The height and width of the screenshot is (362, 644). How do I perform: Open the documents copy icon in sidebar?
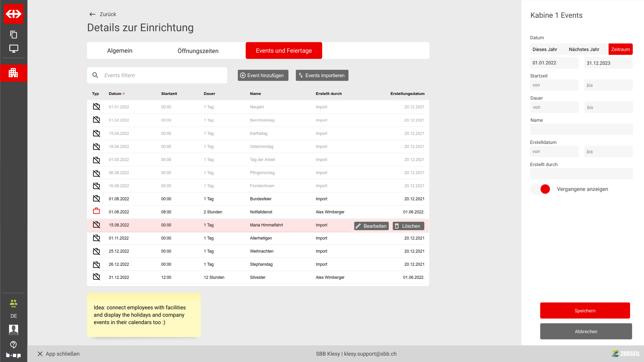13,35
